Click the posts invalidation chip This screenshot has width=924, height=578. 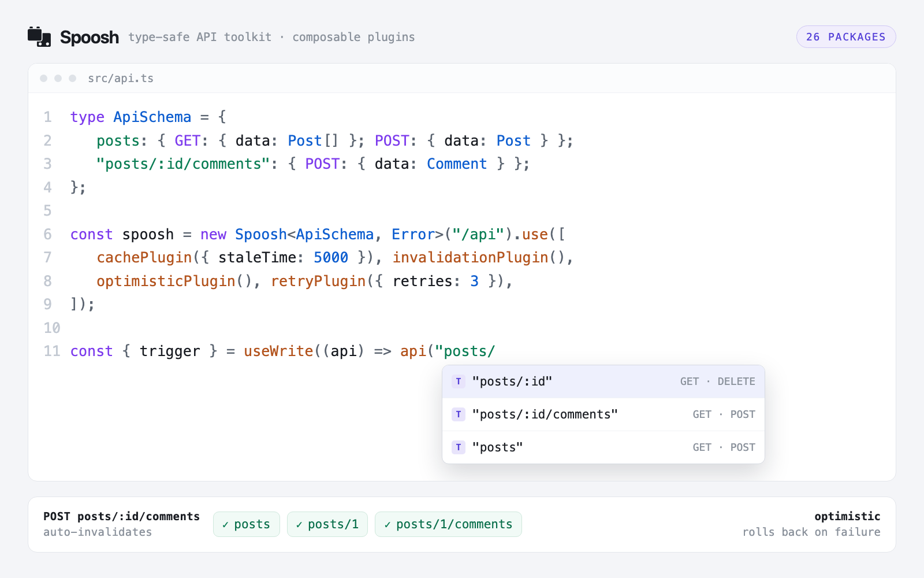click(x=247, y=524)
